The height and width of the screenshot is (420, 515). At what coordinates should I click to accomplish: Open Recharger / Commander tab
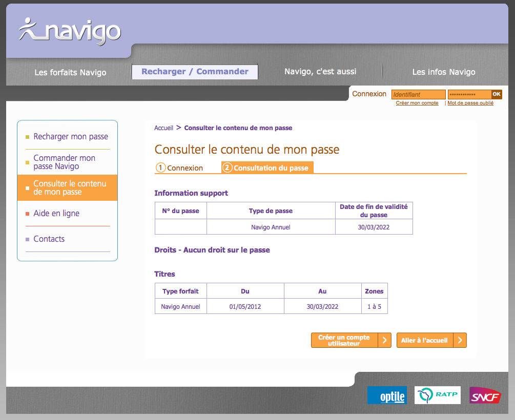195,72
